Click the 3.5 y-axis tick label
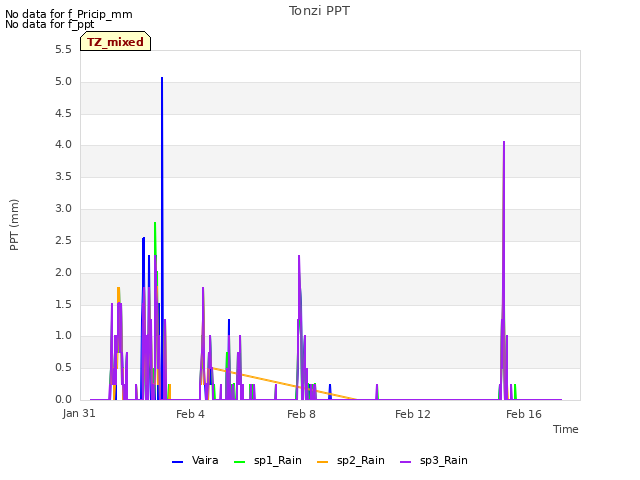 point(63,177)
